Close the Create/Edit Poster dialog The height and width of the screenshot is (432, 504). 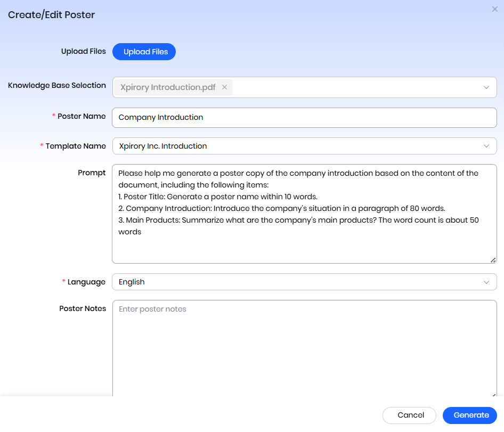[494, 10]
